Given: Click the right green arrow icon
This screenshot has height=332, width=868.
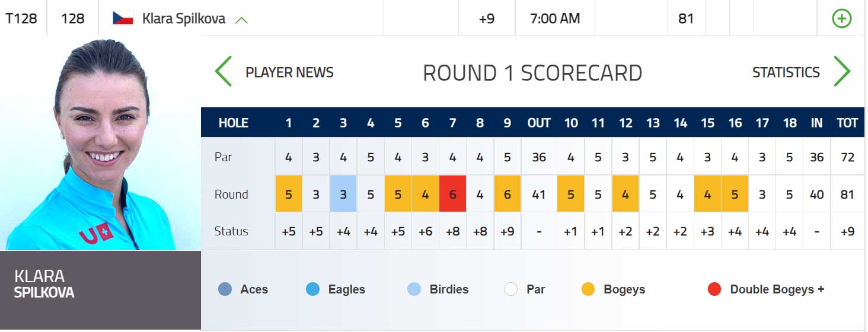Looking at the screenshot, I should [x=842, y=72].
